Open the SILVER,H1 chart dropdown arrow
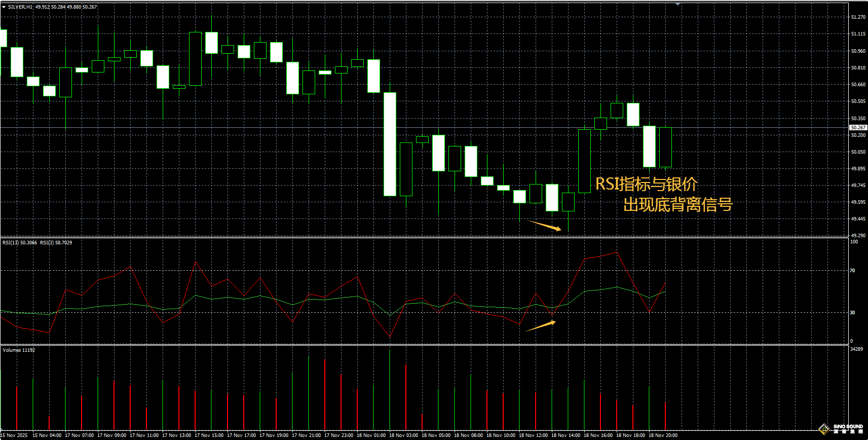Viewport: 868px width, 440px height. [4, 7]
